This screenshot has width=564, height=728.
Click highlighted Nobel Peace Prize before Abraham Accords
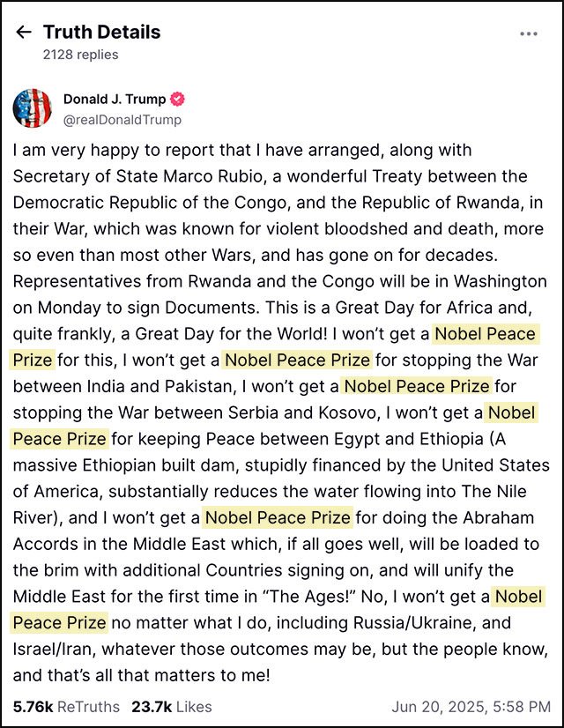(x=278, y=517)
